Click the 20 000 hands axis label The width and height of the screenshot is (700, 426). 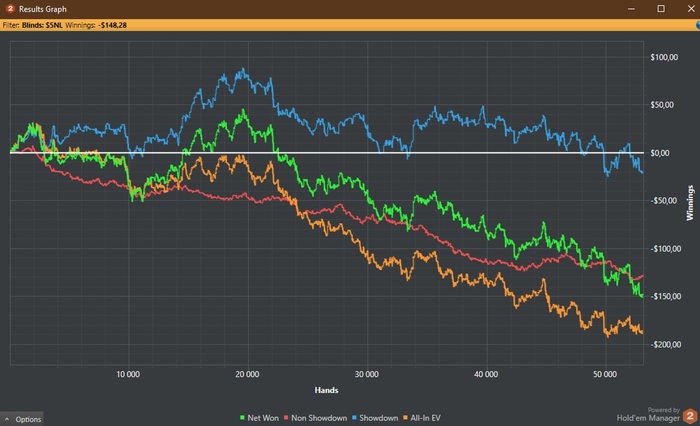(247, 374)
